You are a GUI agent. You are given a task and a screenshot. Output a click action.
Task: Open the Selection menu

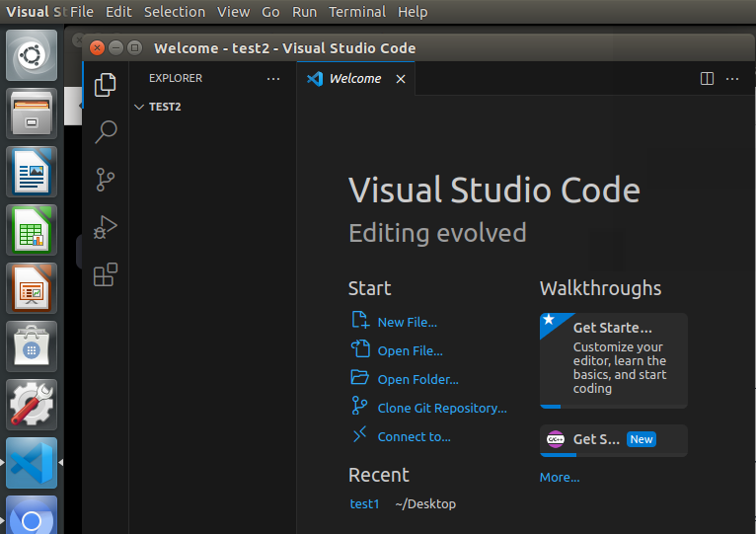[175, 12]
